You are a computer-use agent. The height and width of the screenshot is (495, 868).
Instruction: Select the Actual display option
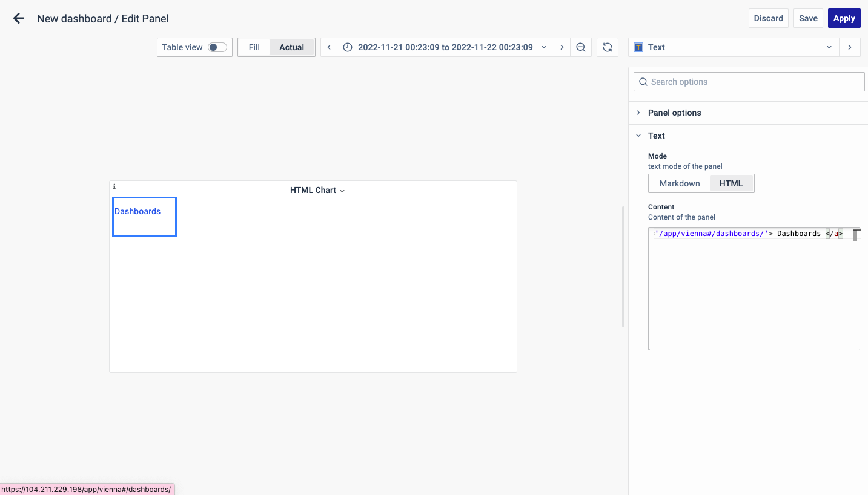[291, 47]
